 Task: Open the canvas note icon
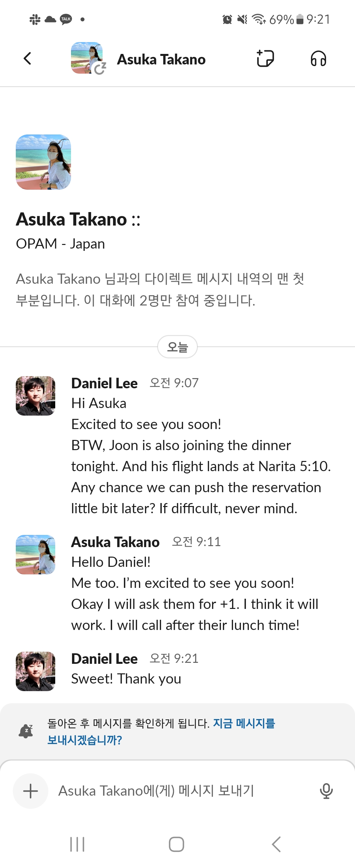pos(265,59)
